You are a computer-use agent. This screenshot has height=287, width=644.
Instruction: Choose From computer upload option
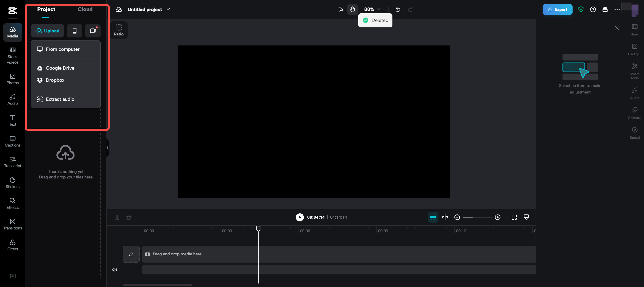point(62,49)
